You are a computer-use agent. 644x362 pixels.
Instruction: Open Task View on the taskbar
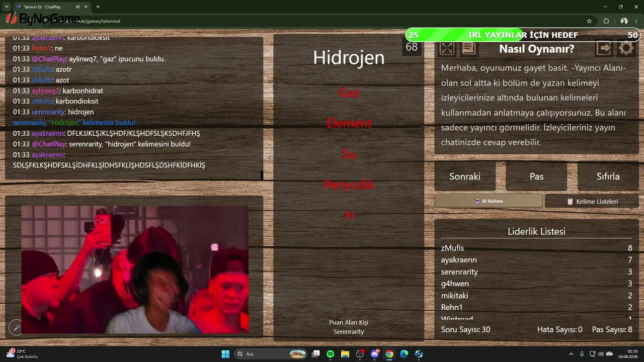click(x=315, y=354)
